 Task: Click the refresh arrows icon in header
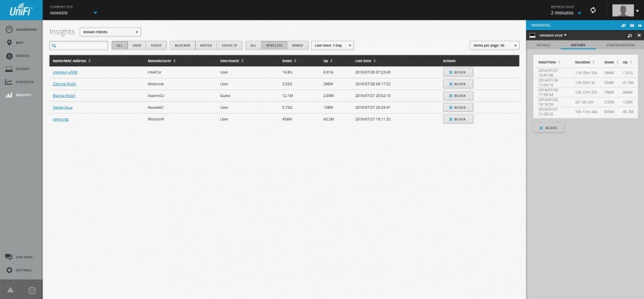[593, 10]
